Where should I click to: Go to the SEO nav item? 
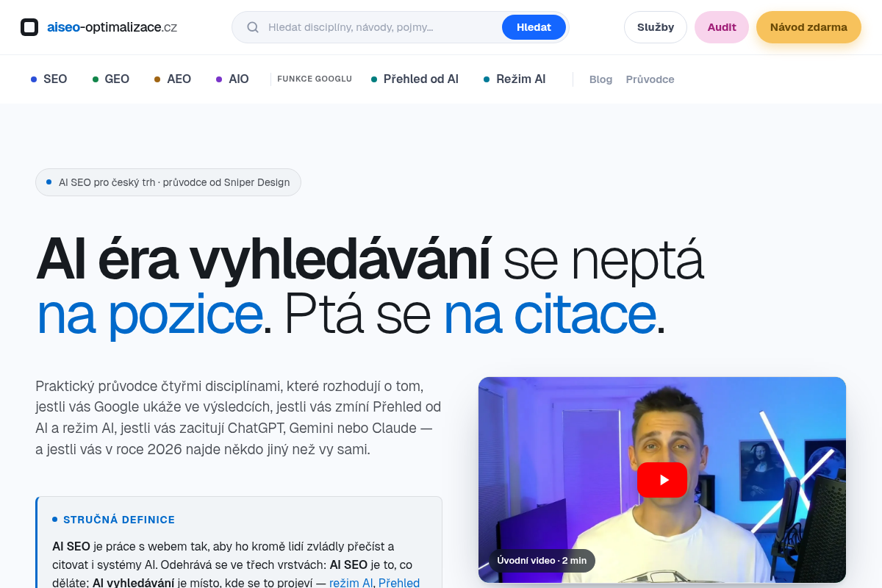click(x=49, y=79)
